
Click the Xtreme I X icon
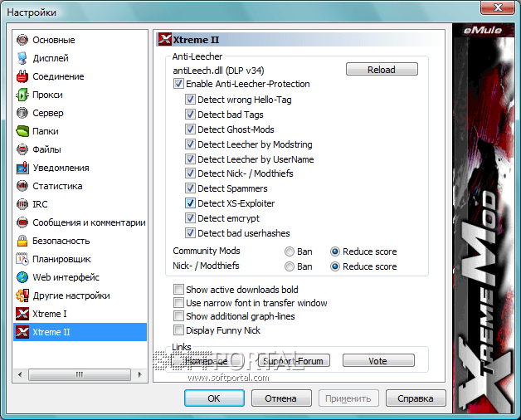pyautogui.click(x=22, y=314)
